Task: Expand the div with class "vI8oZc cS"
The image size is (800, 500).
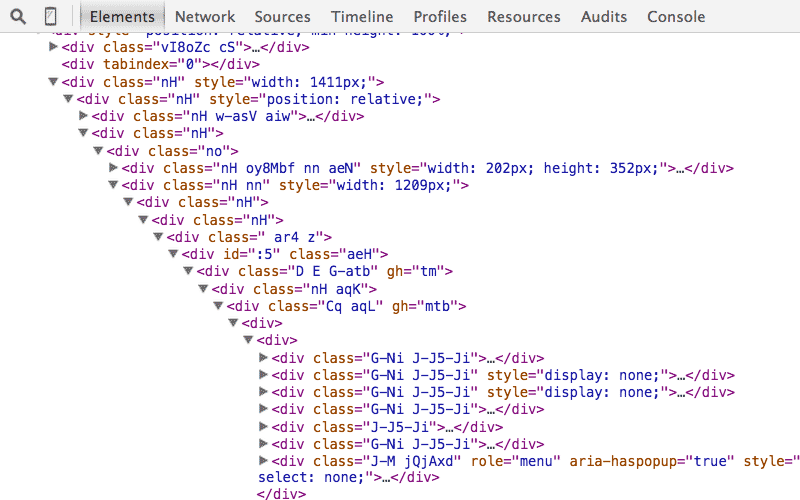Action: click(53, 47)
